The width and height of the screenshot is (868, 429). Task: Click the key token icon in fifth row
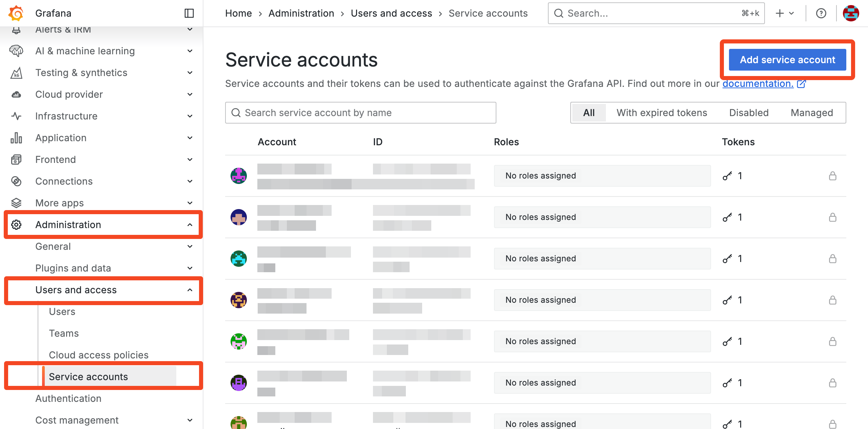pos(727,341)
